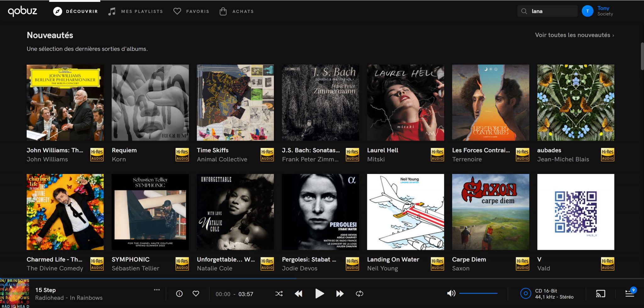Toggle repeat mode
The image size is (644, 308).
pyautogui.click(x=359, y=294)
